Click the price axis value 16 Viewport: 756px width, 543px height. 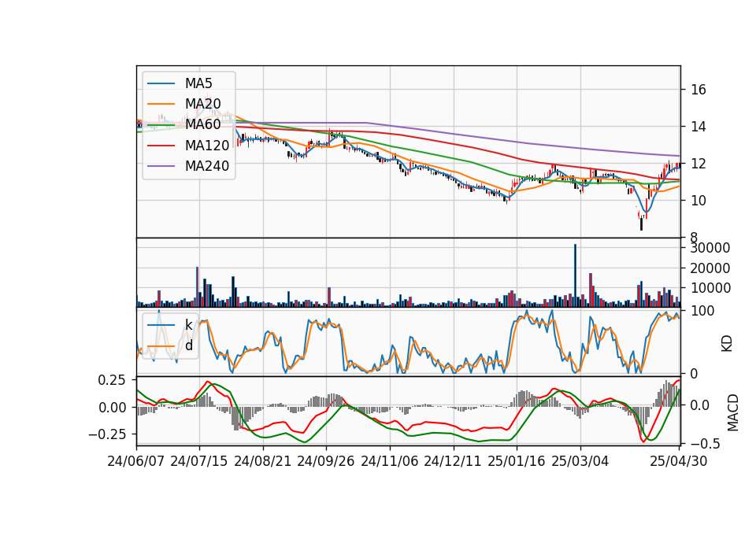[699, 90]
